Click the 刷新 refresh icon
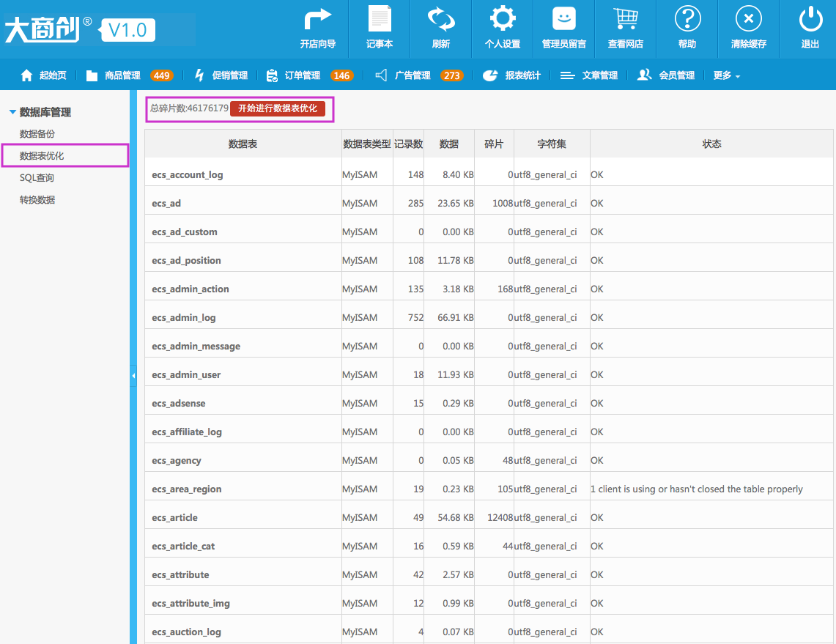Screen dimensions: 836x644 pos(441,19)
